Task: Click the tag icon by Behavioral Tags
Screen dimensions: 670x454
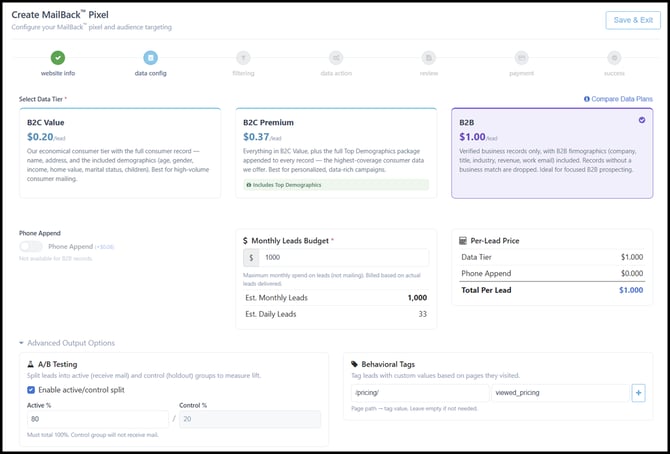Action: 354,364
